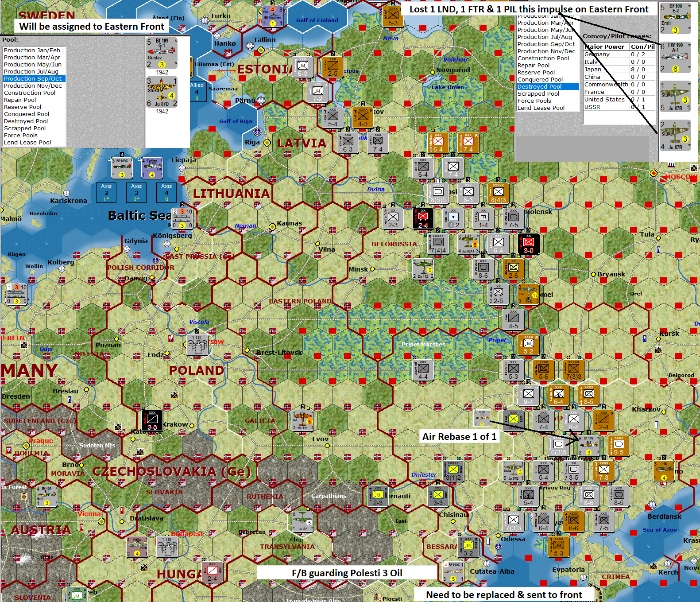Open Lend Lease Pool in left list
The width and height of the screenshot is (700, 602).
pyautogui.click(x=34, y=142)
